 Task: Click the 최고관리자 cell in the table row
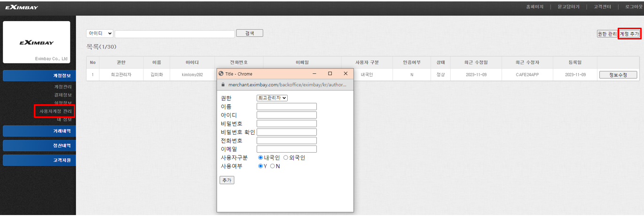tap(121, 75)
